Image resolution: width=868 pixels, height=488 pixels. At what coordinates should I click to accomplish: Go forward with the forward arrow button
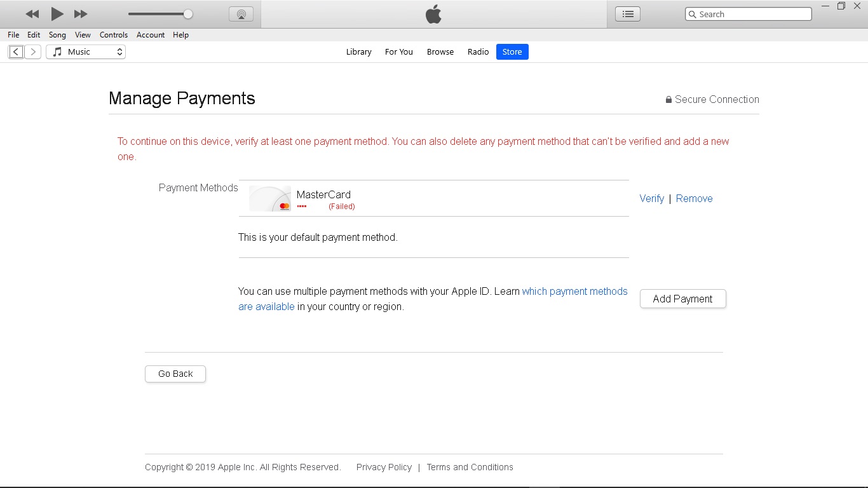pyautogui.click(x=33, y=52)
